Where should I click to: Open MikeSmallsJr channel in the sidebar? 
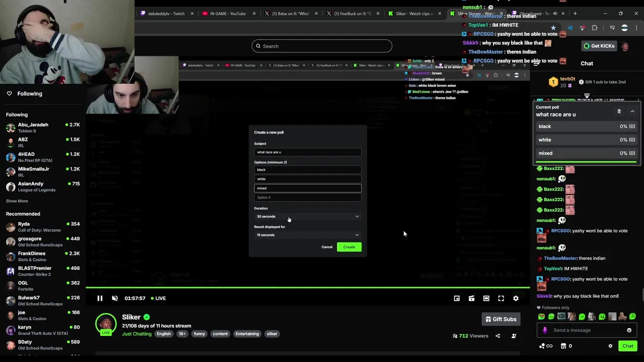43,172
